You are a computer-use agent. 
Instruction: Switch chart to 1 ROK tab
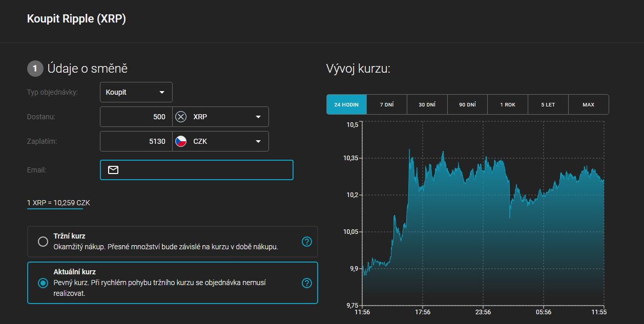coord(508,104)
